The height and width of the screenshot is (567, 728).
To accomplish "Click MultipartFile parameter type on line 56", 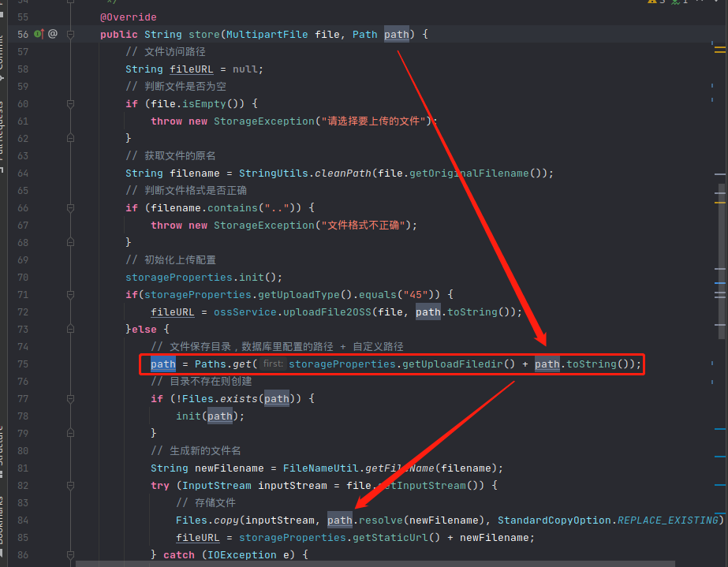I will [267, 35].
